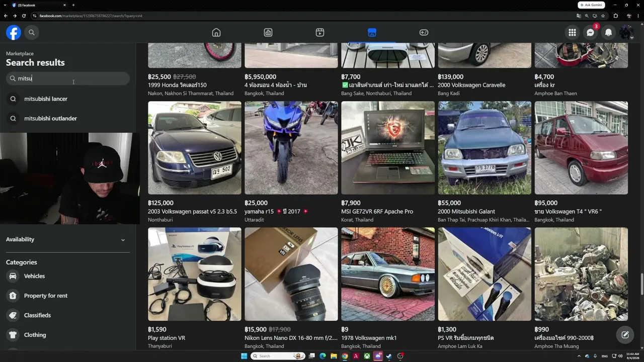Close the Facebook browser tab
This screenshot has width=644, height=362.
pyautogui.click(x=64, y=5)
